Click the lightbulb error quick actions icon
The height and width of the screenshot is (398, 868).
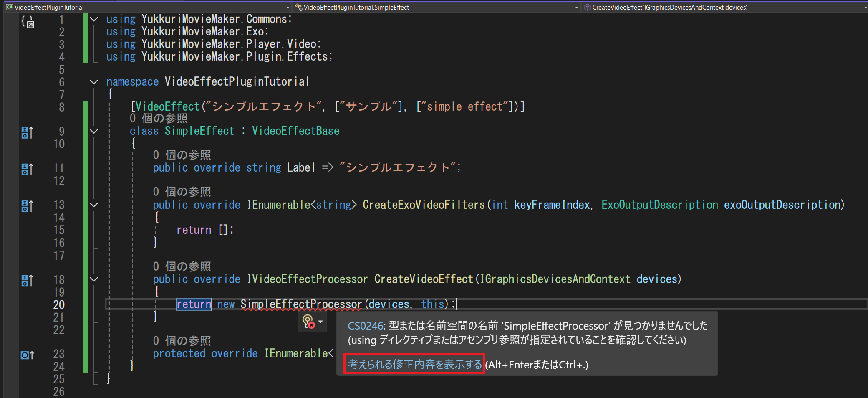(308, 322)
